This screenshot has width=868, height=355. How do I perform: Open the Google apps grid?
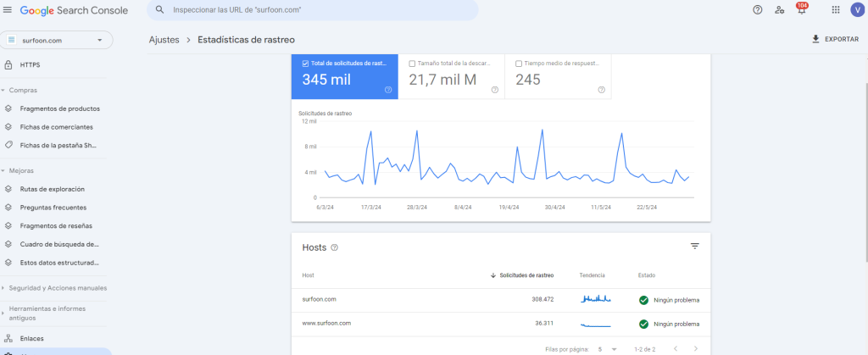tap(836, 9)
